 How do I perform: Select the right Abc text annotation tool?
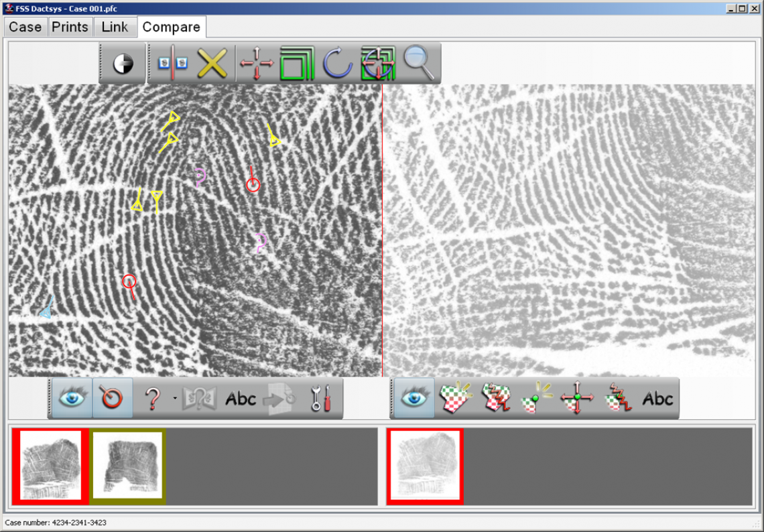(658, 399)
